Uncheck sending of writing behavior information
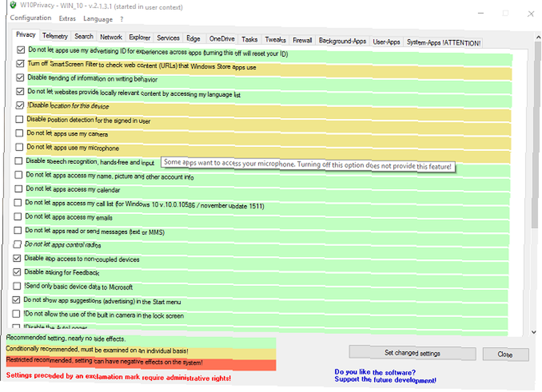Image resolution: width=542 pixels, height=392 pixels. pos(20,77)
